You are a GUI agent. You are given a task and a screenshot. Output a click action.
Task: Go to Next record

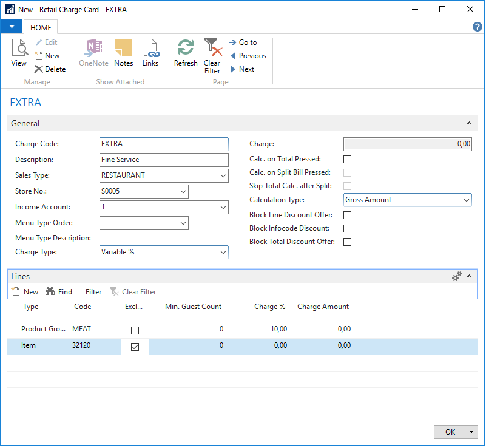(241, 69)
